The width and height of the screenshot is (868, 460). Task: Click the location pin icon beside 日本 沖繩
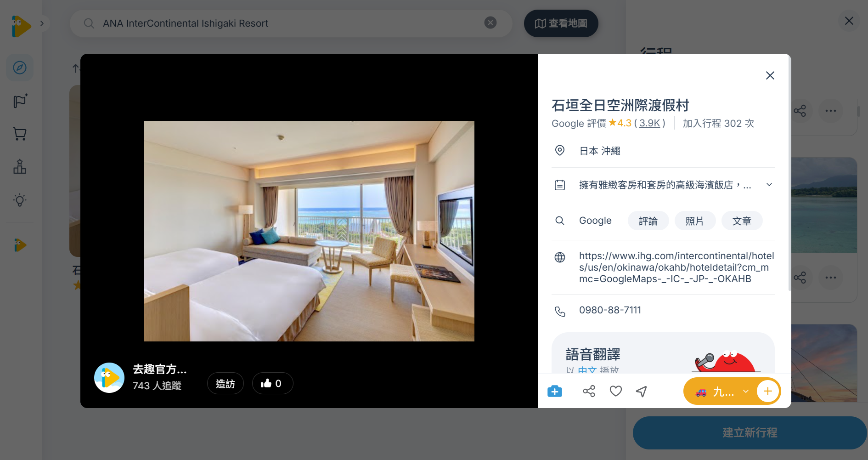[x=560, y=150]
